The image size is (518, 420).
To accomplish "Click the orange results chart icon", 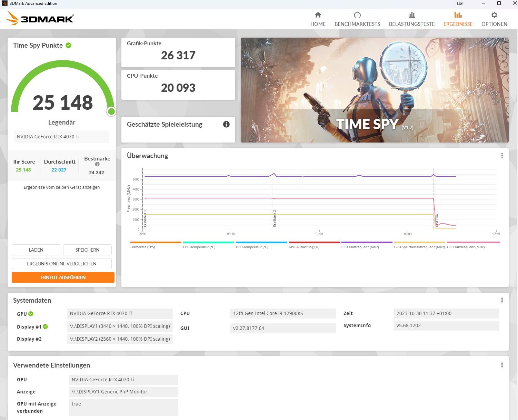I will pyautogui.click(x=458, y=15).
